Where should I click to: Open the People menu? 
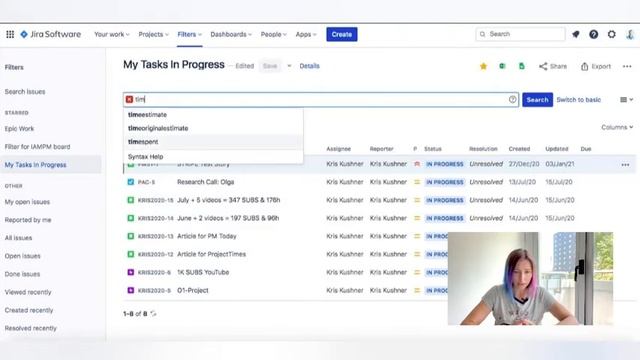[x=273, y=34]
